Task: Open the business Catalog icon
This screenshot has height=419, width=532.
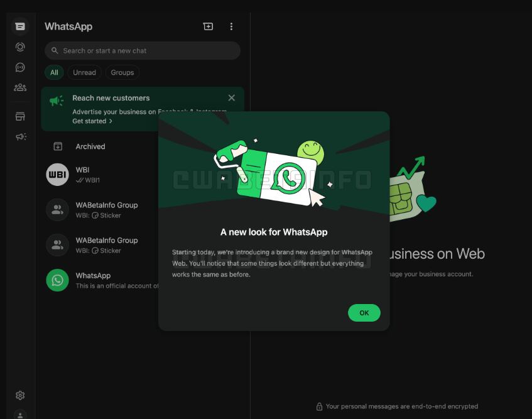Action: coord(20,116)
